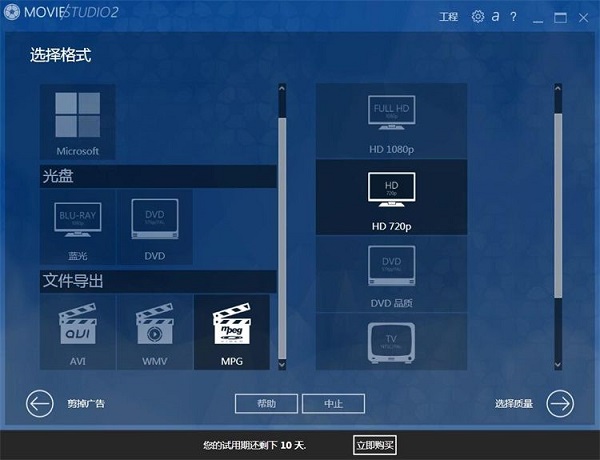Click the 立即购买 buy now button
The width and height of the screenshot is (600, 460).
click(375, 445)
